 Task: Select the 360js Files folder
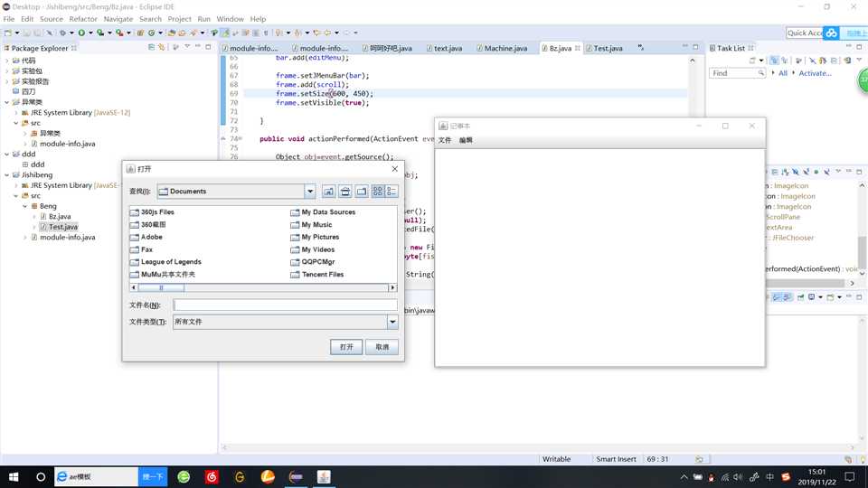click(x=152, y=211)
